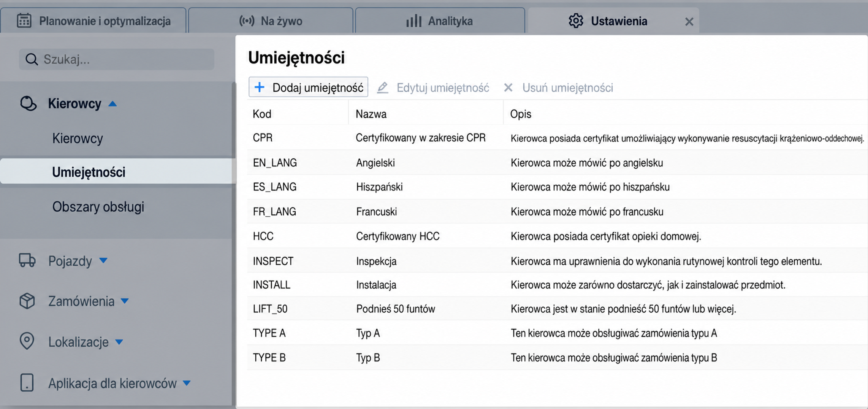This screenshot has width=868, height=409.
Task: Select Umiejętności in the sidebar
Action: 118,172
